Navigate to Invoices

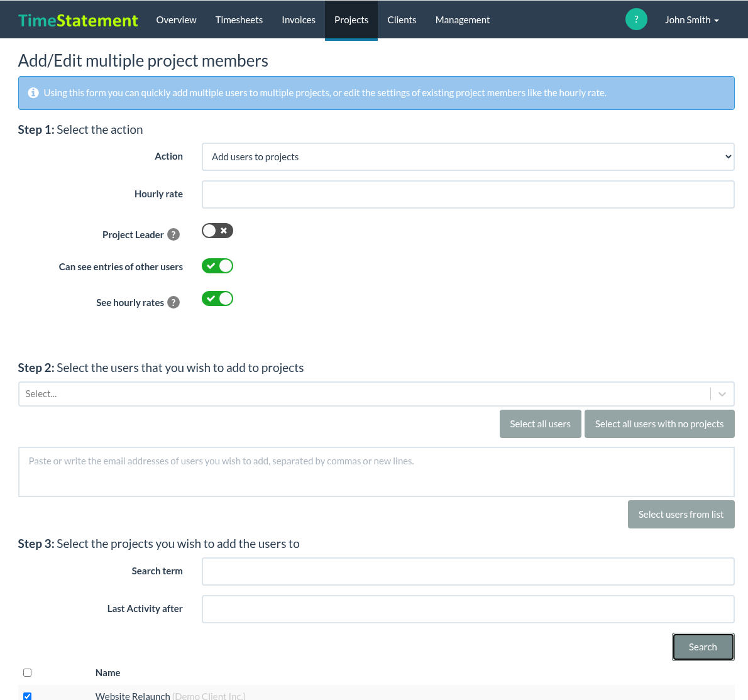(x=299, y=20)
